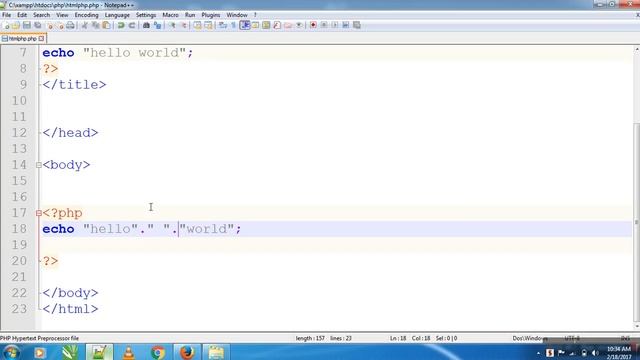This screenshot has height=360, width=640.
Task: Open the User Defined Language dialog icon
Action: click(x=256, y=25)
